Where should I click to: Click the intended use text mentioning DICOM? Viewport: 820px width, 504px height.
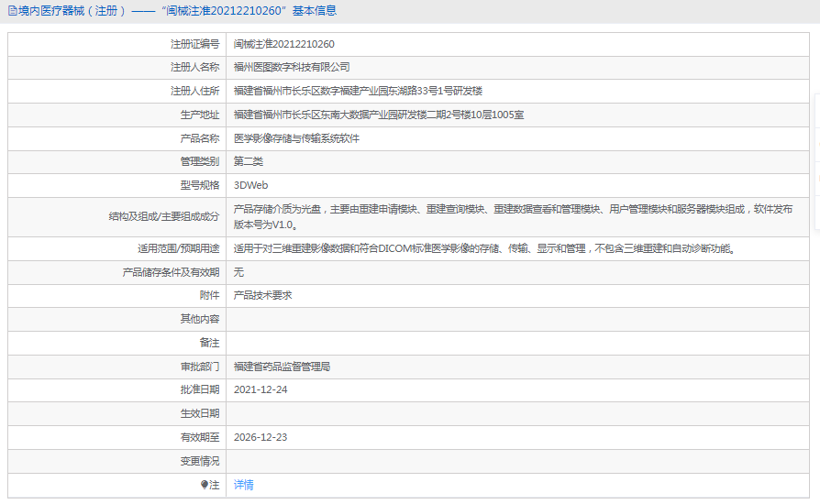pyautogui.click(x=485, y=248)
